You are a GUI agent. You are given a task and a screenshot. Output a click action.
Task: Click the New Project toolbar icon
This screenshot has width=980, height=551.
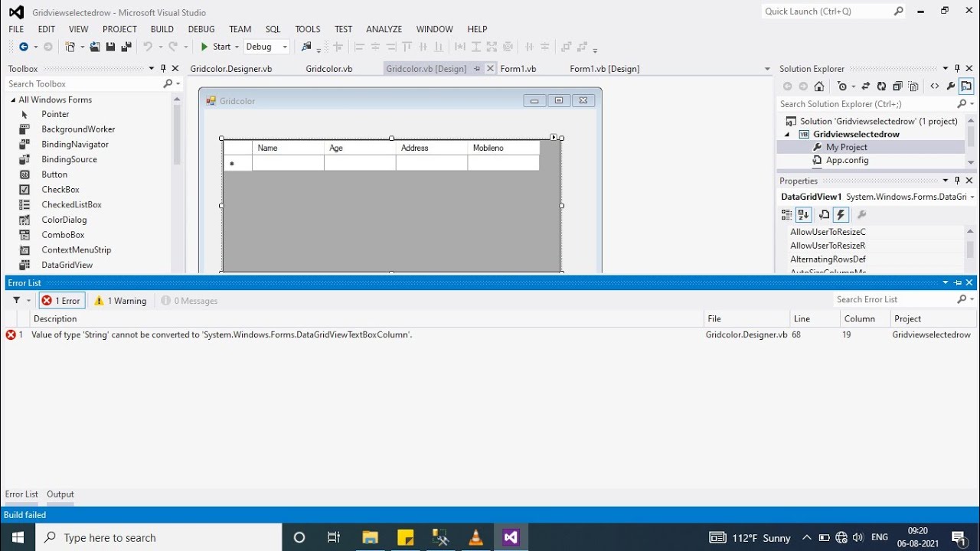click(70, 47)
